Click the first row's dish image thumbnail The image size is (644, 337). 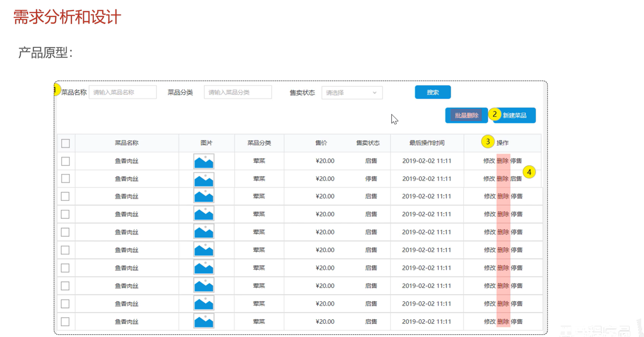click(x=204, y=161)
